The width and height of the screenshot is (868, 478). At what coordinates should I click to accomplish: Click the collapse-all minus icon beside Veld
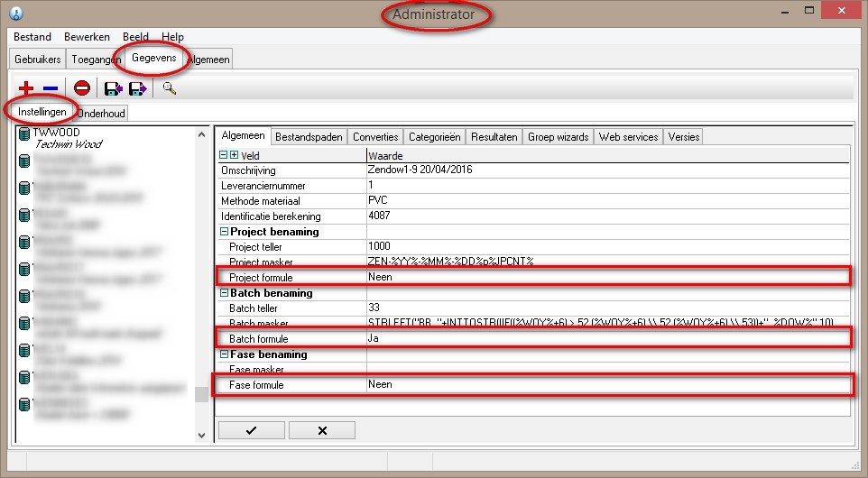point(223,155)
